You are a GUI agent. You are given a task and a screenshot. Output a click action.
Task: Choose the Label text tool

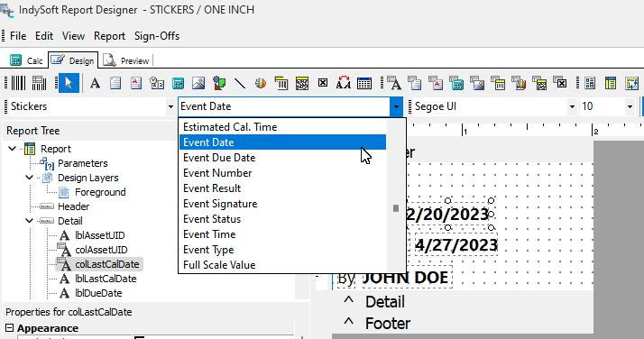pyautogui.click(x=95, y=83)
